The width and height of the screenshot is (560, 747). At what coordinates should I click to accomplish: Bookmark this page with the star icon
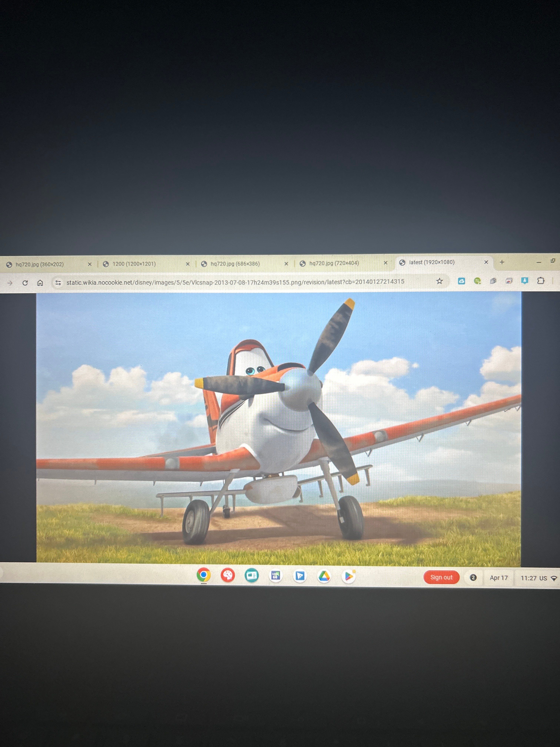pos(439,281)
